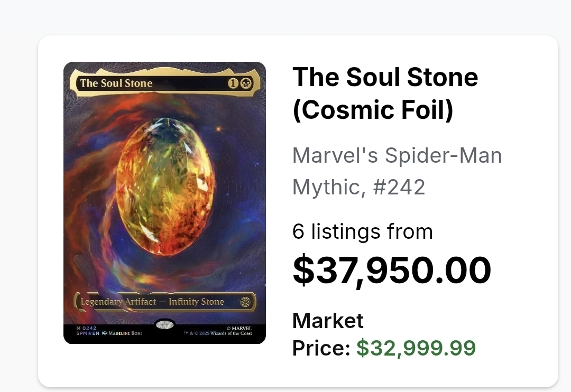Viewport: 571px width, 392px height.
Task: Click the $37,950.00 listing price
Action: (392, 270)
